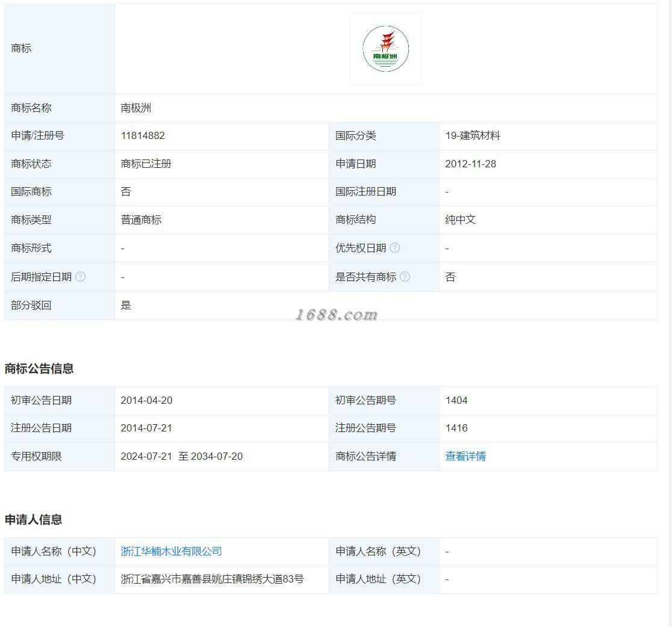Select address 浙江省嘉兴市嘉善县姚庄镇锦绣大道83号
Image resolution: width=672 pixels, height=627 pixels.
coord(212,579)
